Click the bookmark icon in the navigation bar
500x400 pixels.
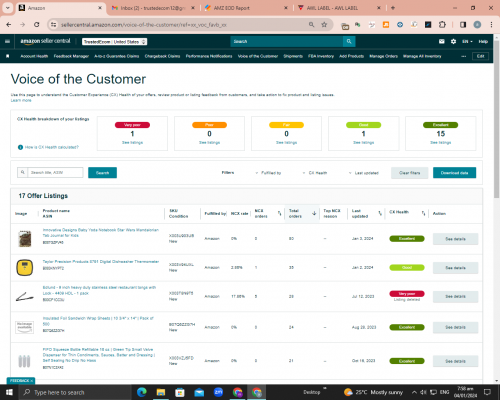point(8,56)
